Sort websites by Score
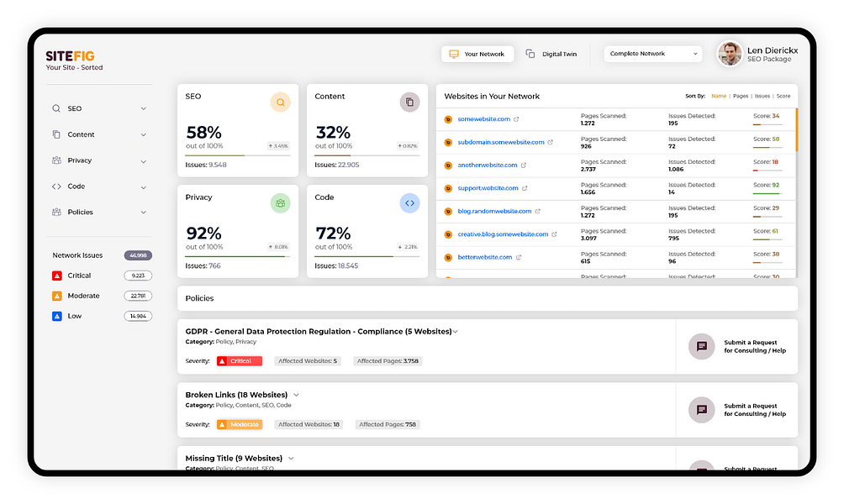This screenshot has width=844, height=504. [x=783, y=96]
